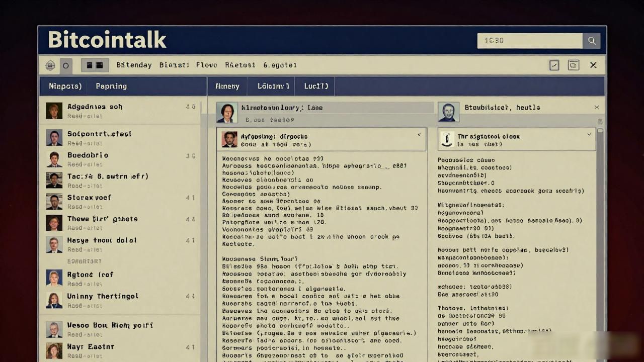Image resolution: width=644 pixels, height=362 pixels.
Task: Switch to the "Nixpots)" tab
Action: pos(65,86)
